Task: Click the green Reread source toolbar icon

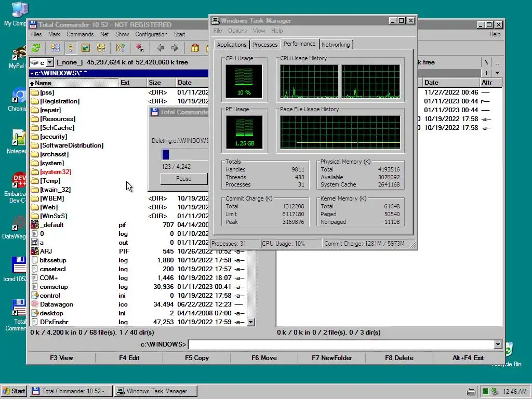Action: 36,48
